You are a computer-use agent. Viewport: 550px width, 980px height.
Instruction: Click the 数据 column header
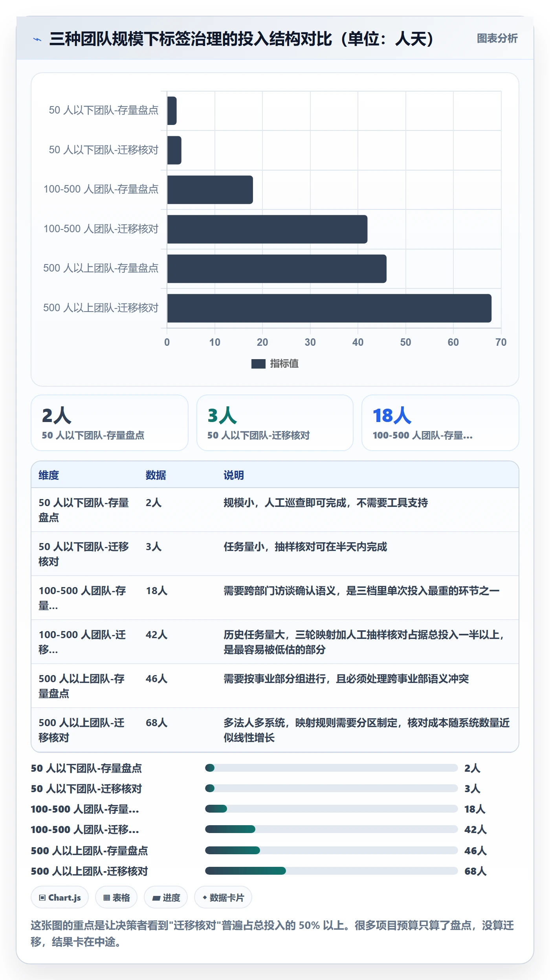click(156, 475)
